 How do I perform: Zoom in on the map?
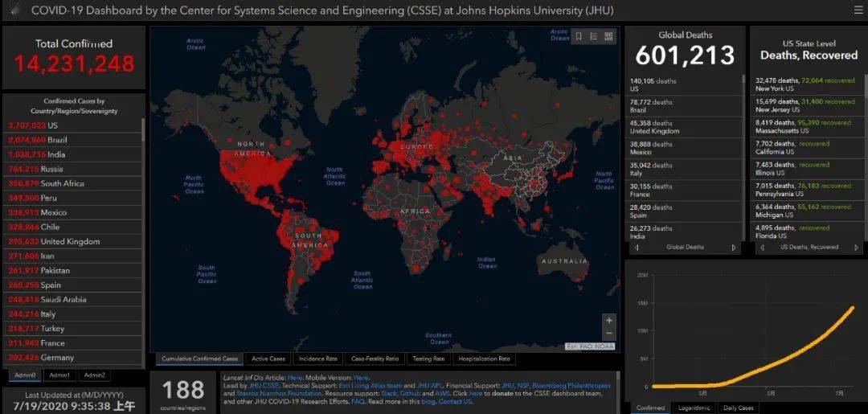click(x=608, y=320)
